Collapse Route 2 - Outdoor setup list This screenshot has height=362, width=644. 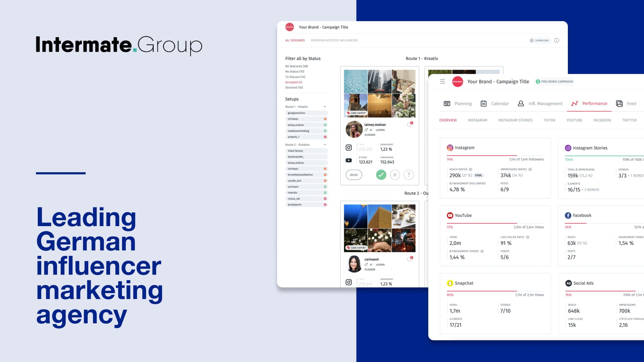click(x=325, y=145)
